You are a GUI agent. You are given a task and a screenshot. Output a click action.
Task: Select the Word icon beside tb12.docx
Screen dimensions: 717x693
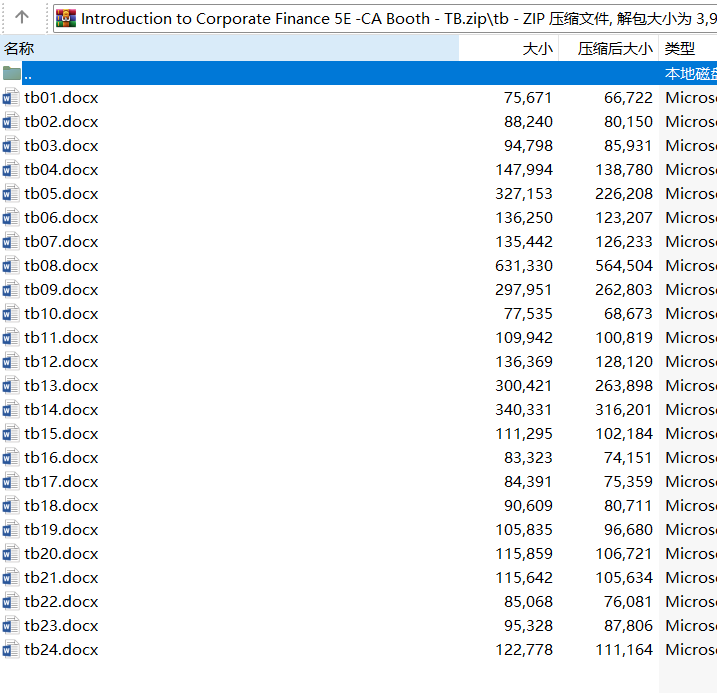(x=11, y=362)
